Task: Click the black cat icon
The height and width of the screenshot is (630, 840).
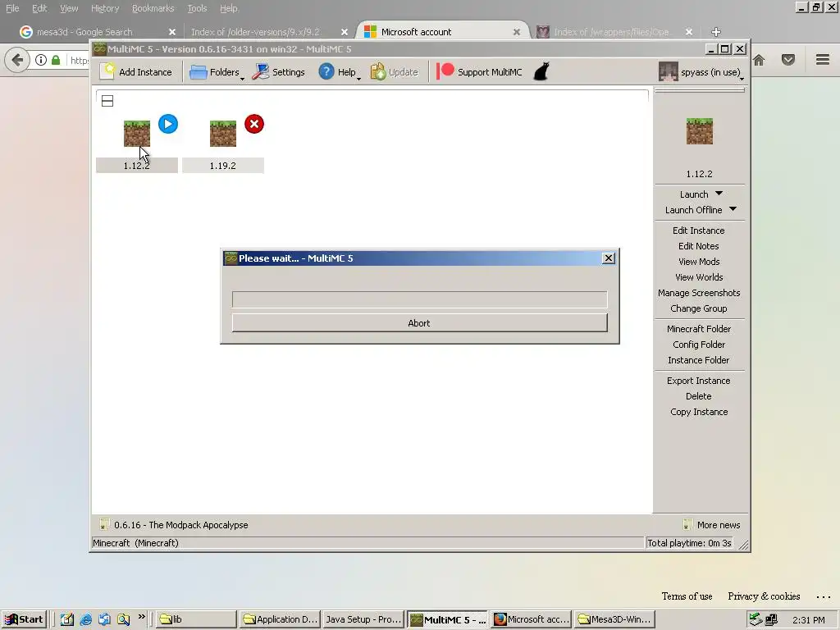Action: [x=541, y=72]
